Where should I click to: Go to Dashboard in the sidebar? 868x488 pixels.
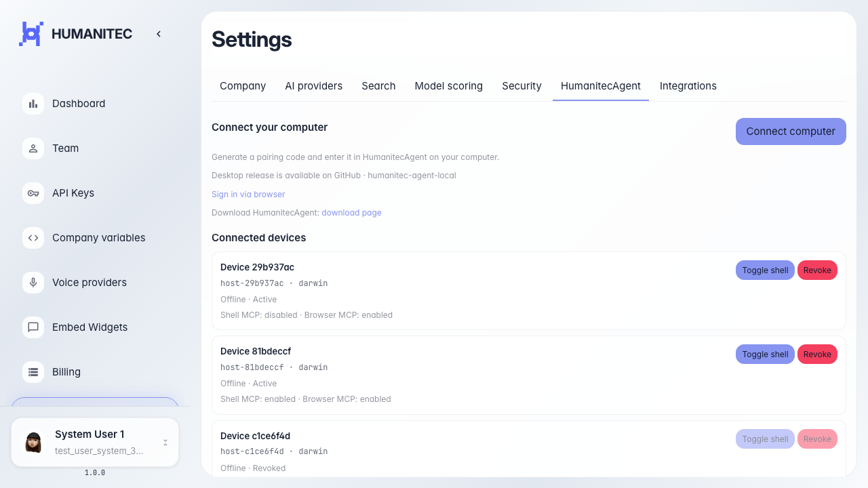click(x=95, y=104)
